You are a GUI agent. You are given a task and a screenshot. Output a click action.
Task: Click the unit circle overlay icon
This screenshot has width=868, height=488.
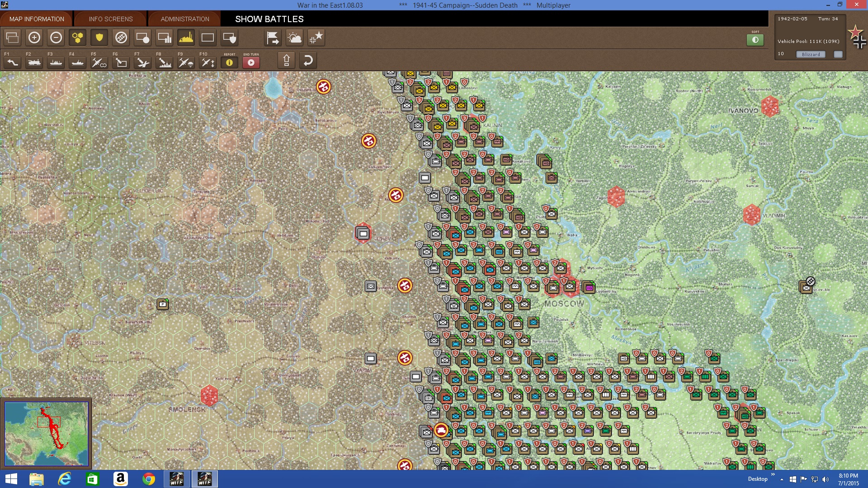pyautogui.click(x=143, y=38)
